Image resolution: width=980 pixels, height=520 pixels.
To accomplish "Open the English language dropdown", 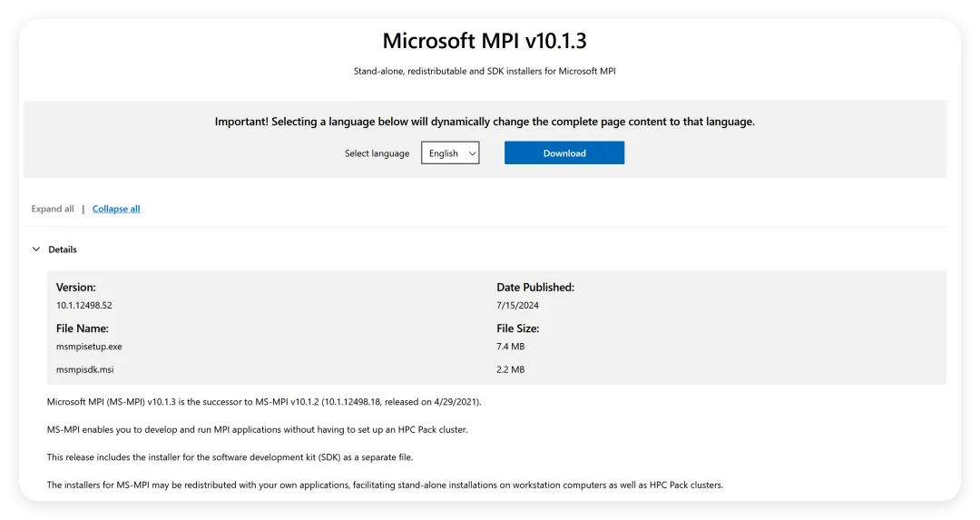I will click(450, 153).
